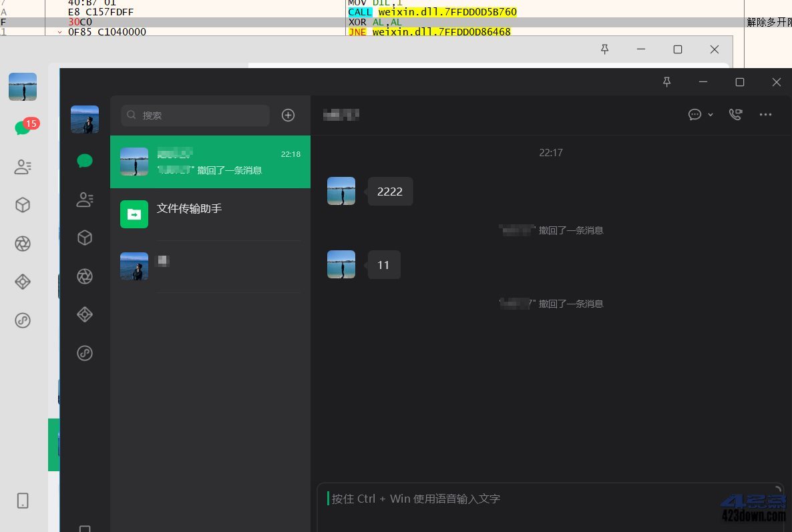Maximize the light WeChat window
792x532 pixels.
point(678,49)
